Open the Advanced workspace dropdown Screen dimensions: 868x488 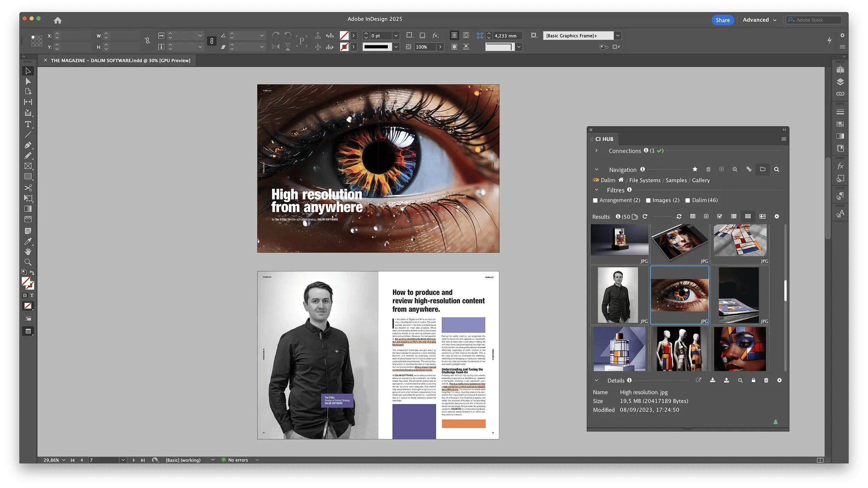coord(759,20)
